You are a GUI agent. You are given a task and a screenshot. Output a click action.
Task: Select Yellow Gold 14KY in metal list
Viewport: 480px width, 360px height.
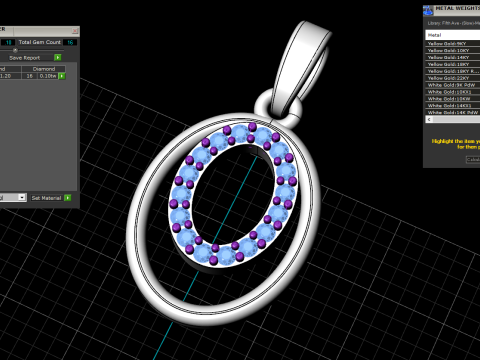point(453,57)
